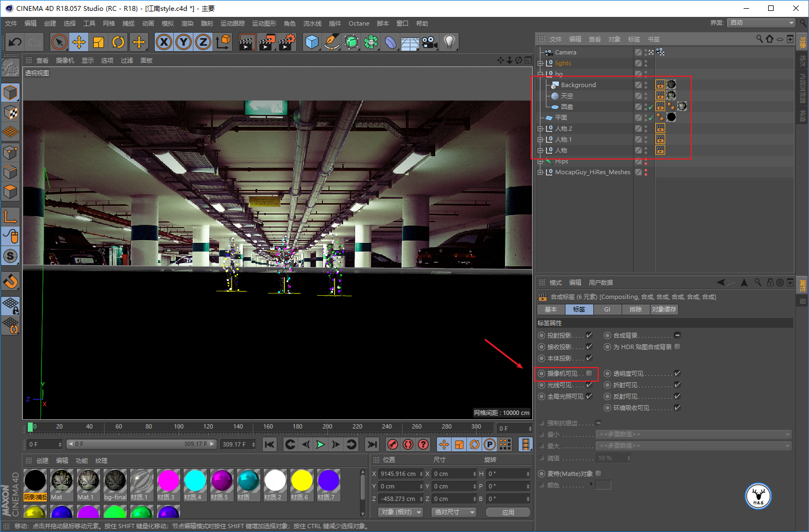This screenshot has width=809, height=532.
Task: Toggle the 本体投影 checkbox
Action: (x=589, y=358)
